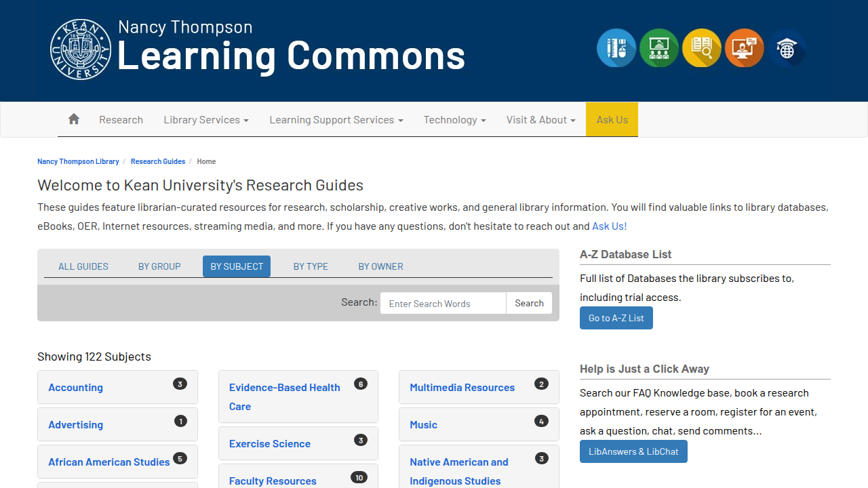The height and width of the screenshot is (488, 868).
Task: Open the Research menu item
Action: pyautogui.click(x=121, y=119)
